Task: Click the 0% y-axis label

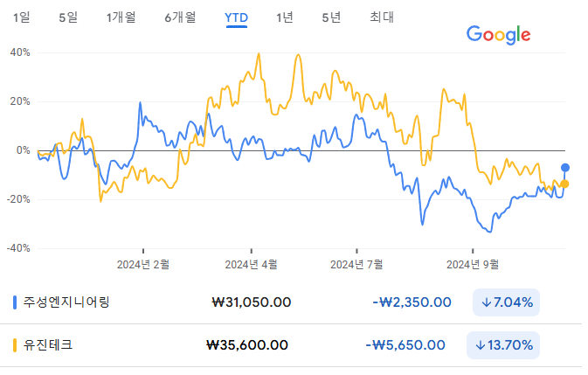Action: pyautogui.click(x=24, y=150)
